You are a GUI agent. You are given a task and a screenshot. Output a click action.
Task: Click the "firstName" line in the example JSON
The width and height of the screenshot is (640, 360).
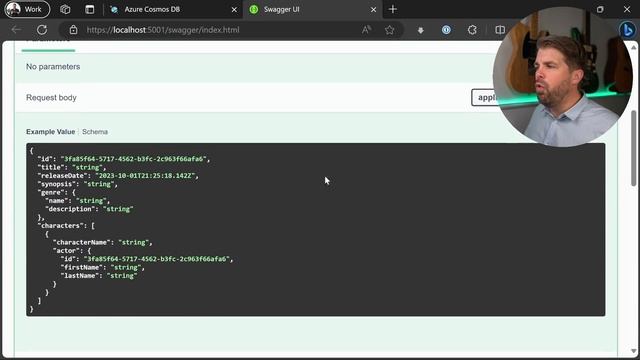tap(102, 267)
